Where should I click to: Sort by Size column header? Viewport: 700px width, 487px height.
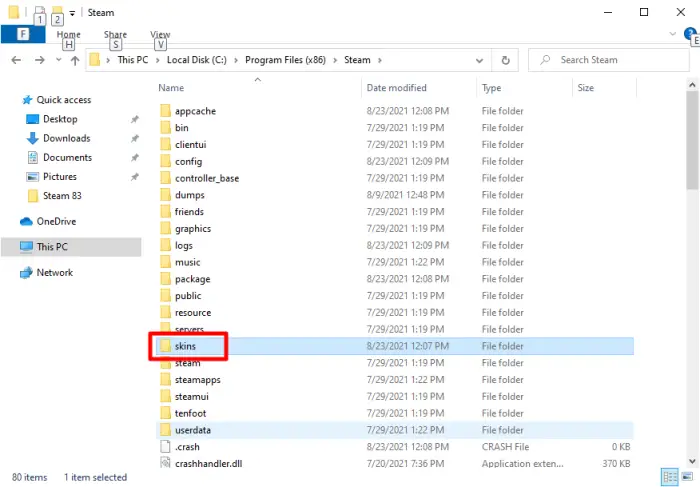(585, 88)
